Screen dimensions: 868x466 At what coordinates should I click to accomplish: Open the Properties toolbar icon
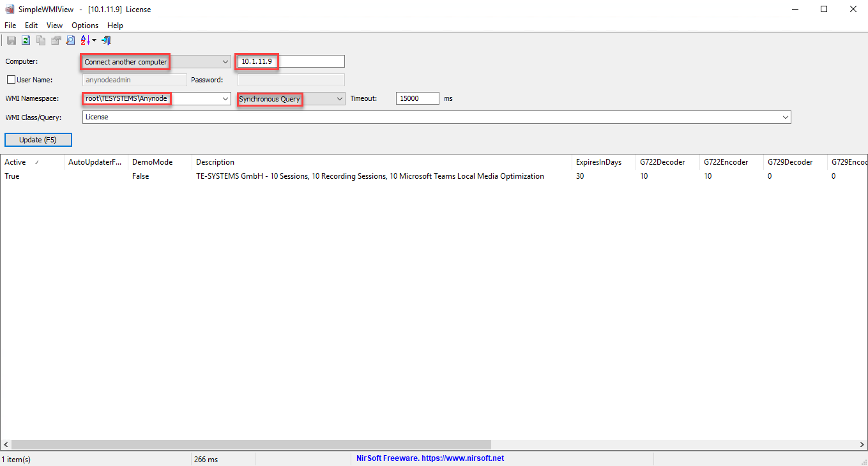pyautogui.click(x=56, y=40)
